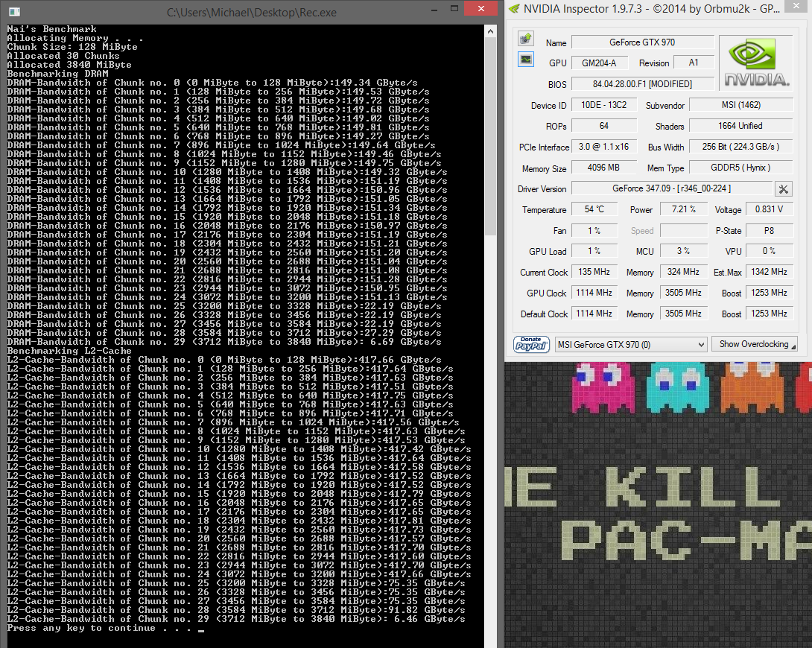This screenshot has height=648, width=812.
Task: Click the GPU Clock row Memory 3505 MHz field
Action: pos(684,293)
